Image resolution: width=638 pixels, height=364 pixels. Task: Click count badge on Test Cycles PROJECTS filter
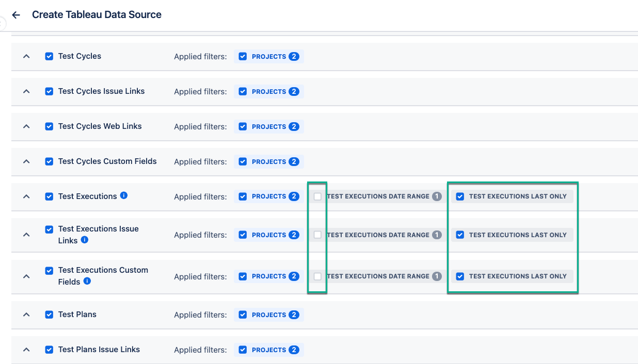tap(294, 56)
